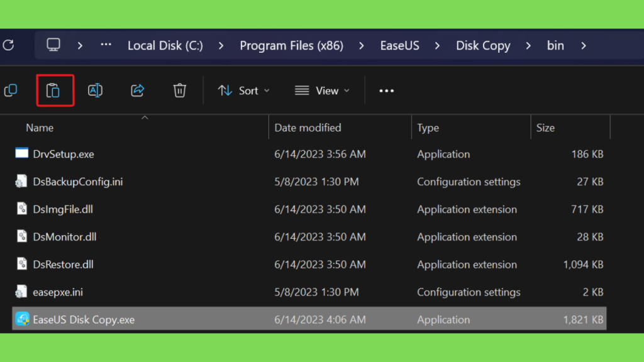Select easepxe.ini in the list

(58, 292)
